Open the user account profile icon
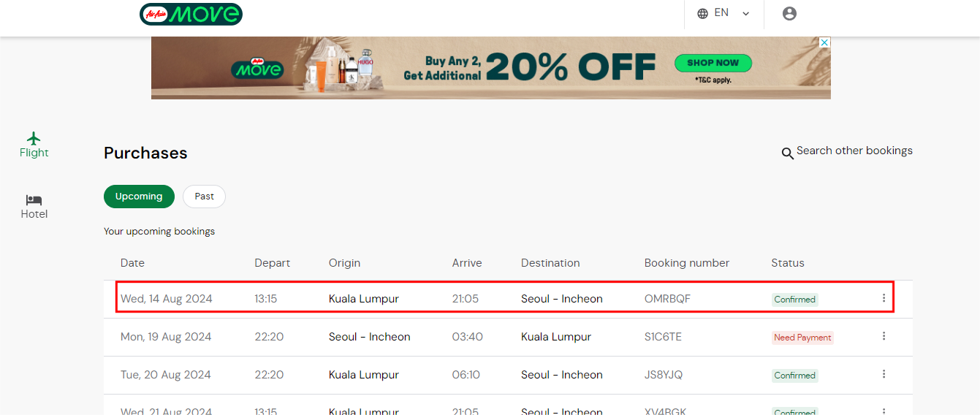Viewport: 980px width, 415px height. point(789,13)
